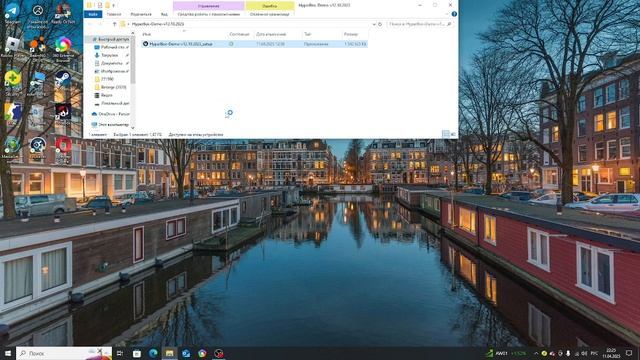Click the File Explorer taskbar icon

169,353
